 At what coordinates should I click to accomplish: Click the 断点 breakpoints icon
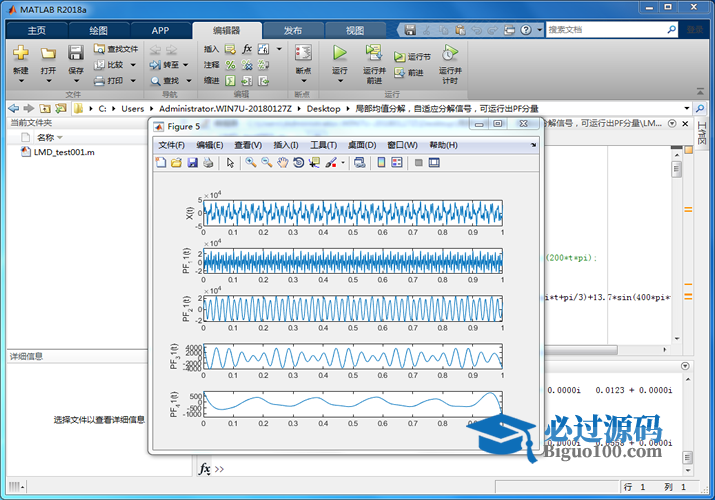tap(303, 53)
